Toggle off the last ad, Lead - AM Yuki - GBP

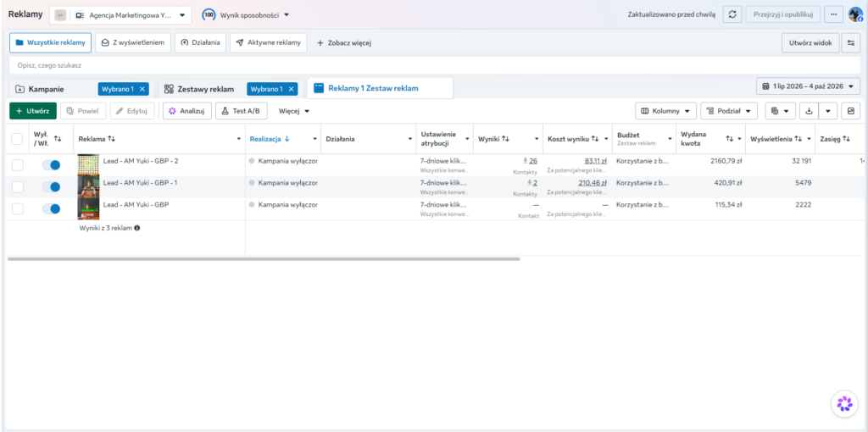coord(51,208)
